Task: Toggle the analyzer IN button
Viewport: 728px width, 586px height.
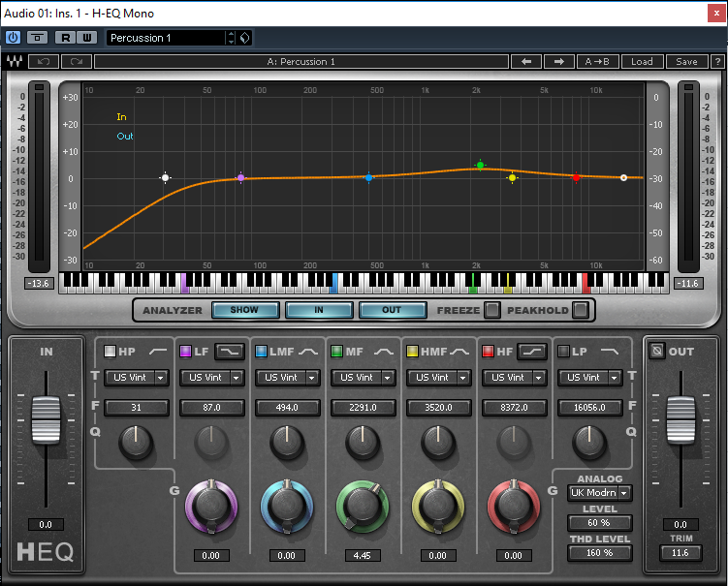Action: pos(319,310)
